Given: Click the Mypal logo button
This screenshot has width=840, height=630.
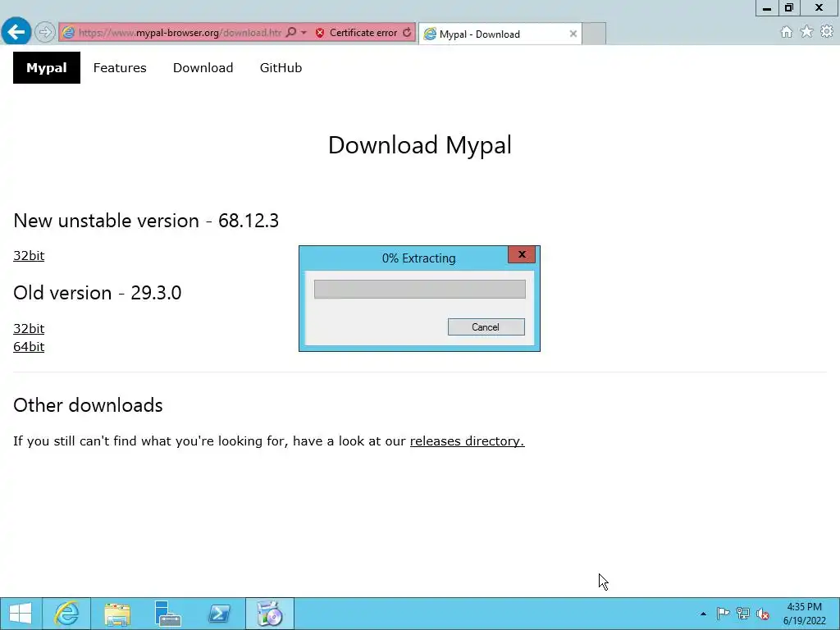Looking at the screenshot, I should [x=47, y=67].
